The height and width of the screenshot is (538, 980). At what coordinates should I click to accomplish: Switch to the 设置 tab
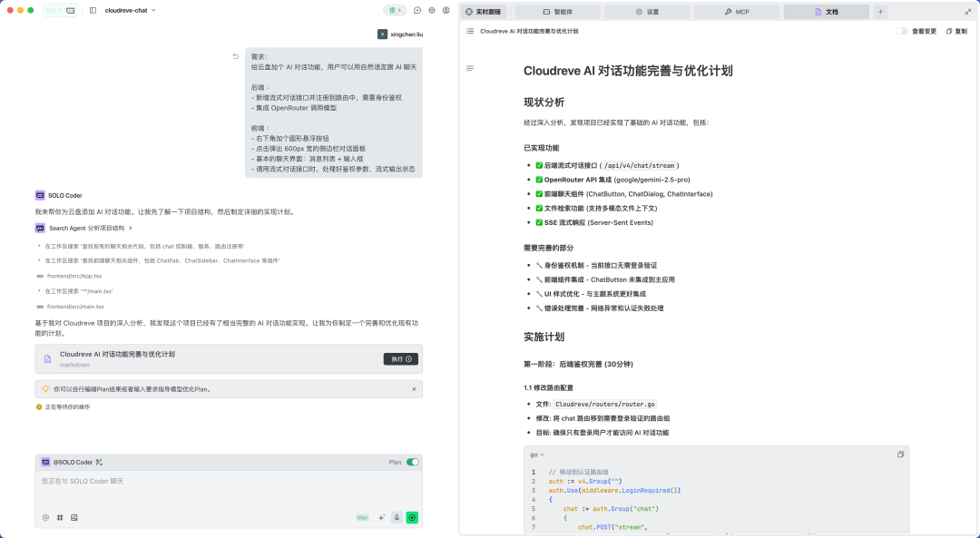(647, 12)
